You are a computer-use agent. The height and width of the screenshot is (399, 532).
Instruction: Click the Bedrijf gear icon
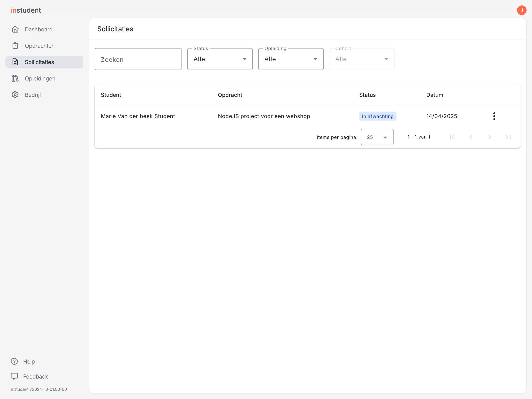(x=15, y=95)
